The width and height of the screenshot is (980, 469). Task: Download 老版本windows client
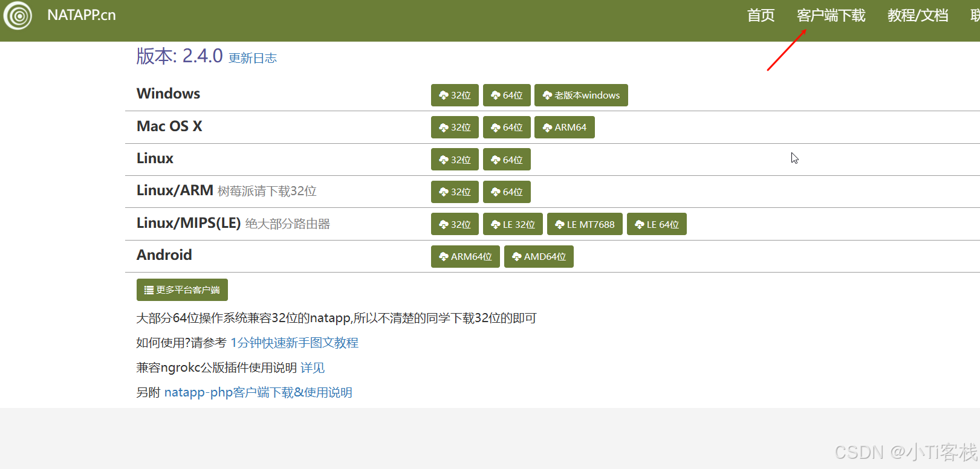581,95
